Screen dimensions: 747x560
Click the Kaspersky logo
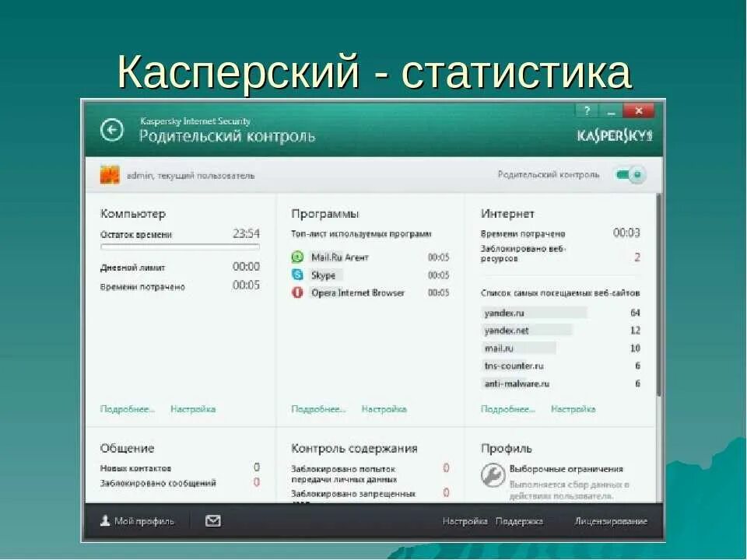[x=615, y=135]
